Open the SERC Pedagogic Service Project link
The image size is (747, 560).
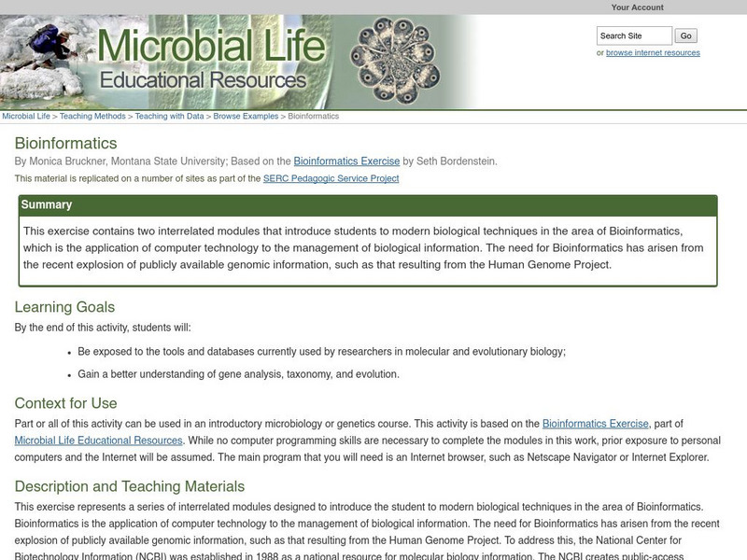(331, 178)
